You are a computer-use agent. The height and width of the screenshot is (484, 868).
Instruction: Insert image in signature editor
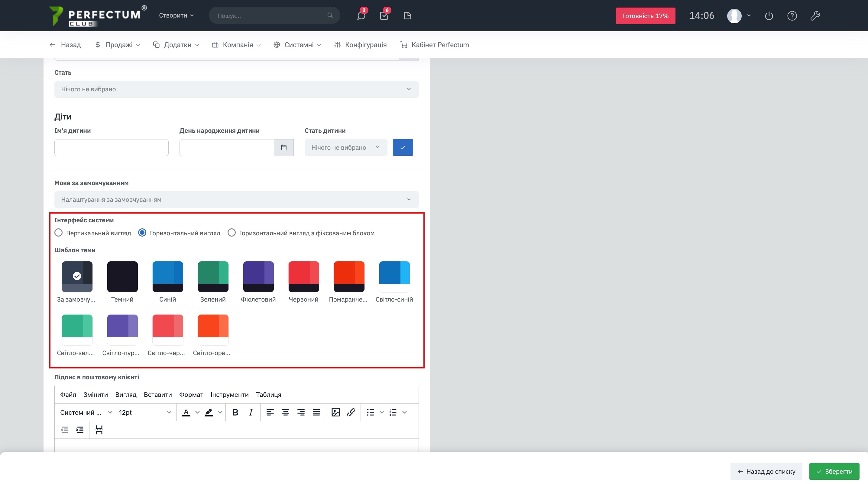tap(335, 412)
